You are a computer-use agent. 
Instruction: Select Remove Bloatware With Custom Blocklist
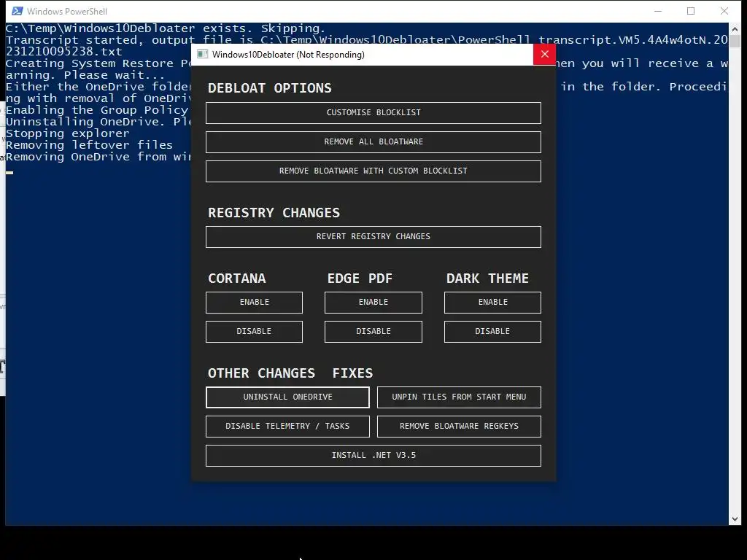[373, 171]
